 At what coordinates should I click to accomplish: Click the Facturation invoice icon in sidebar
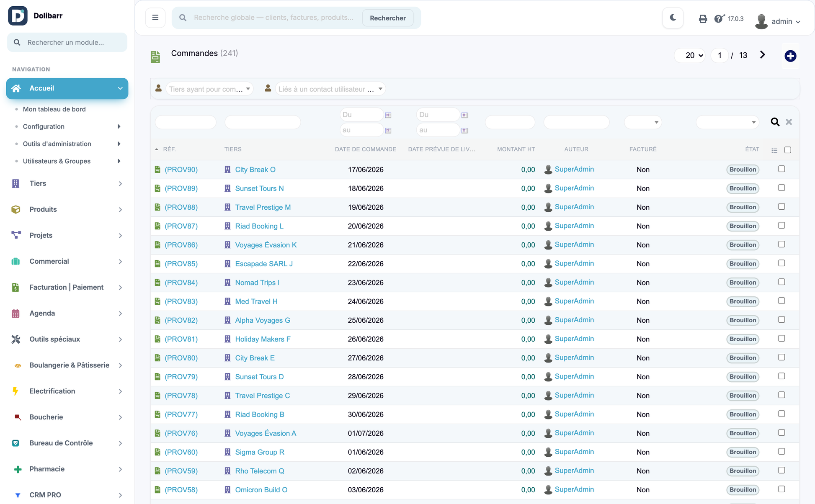point(15,287)
